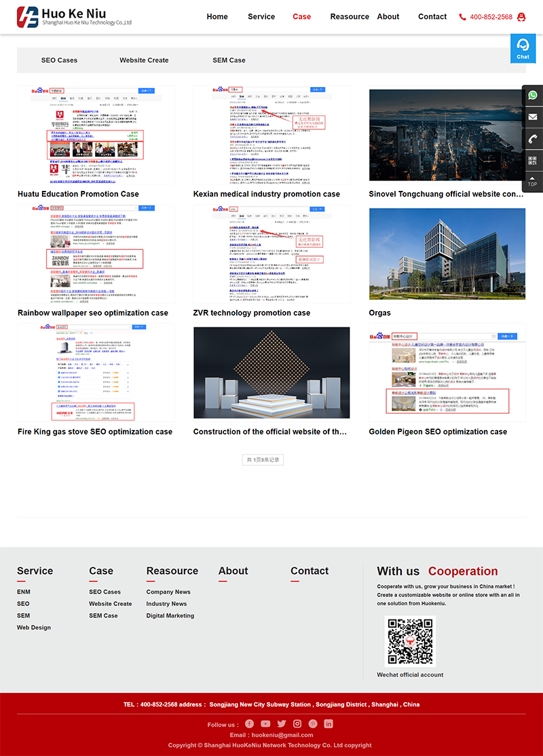Open the Golden Pigeon case thumbnail
This screenshot has height=756, width=543.
click(447, 373)
